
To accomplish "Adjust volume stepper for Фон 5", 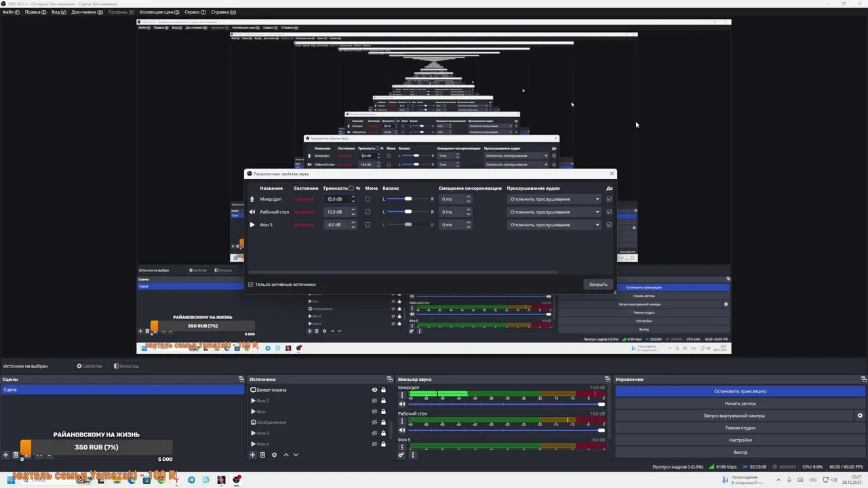I will 353,224.
